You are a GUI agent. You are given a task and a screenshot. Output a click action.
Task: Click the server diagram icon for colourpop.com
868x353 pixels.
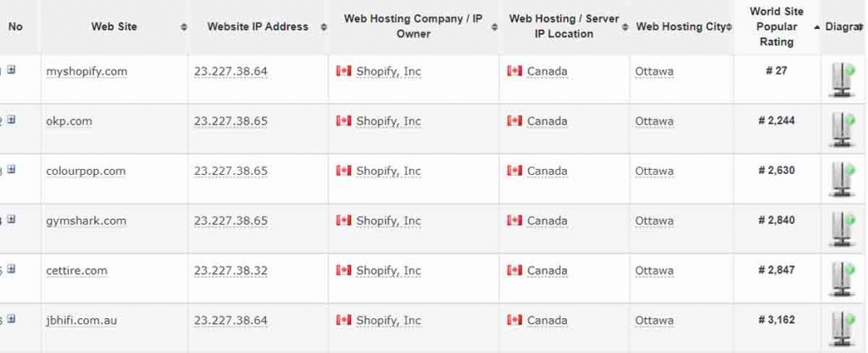pyautogui.click(x=842, y=180)
